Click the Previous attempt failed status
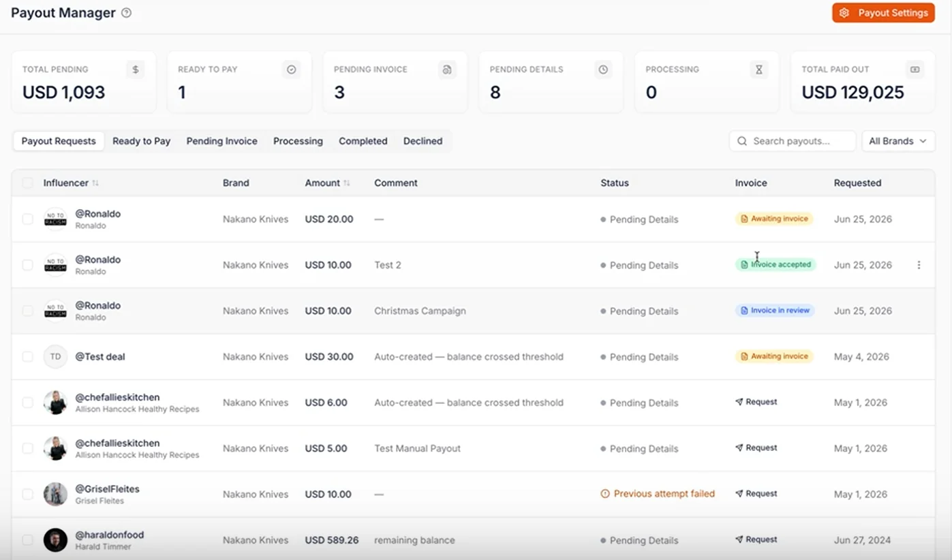The height and width of the screenshot is (560, 952). [658, 494]
